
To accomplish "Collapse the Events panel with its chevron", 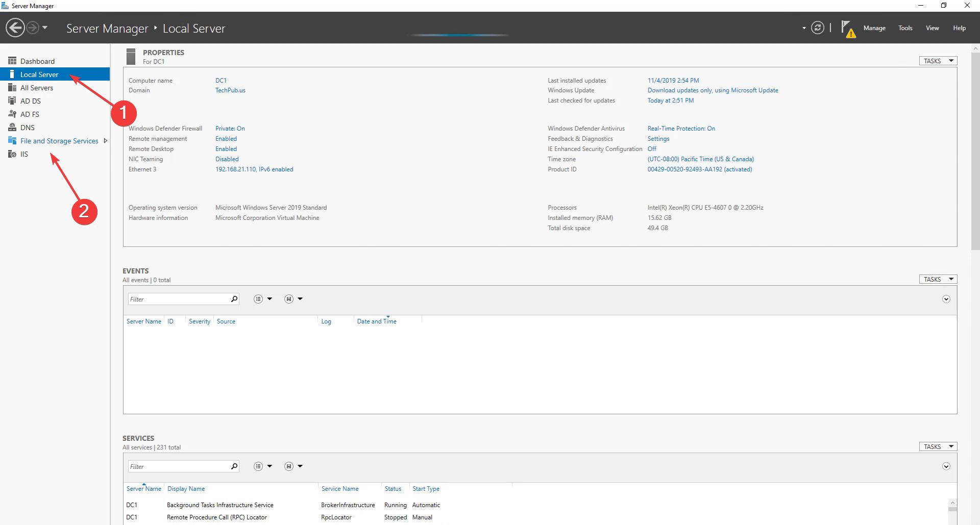I will tap(946, 298).
